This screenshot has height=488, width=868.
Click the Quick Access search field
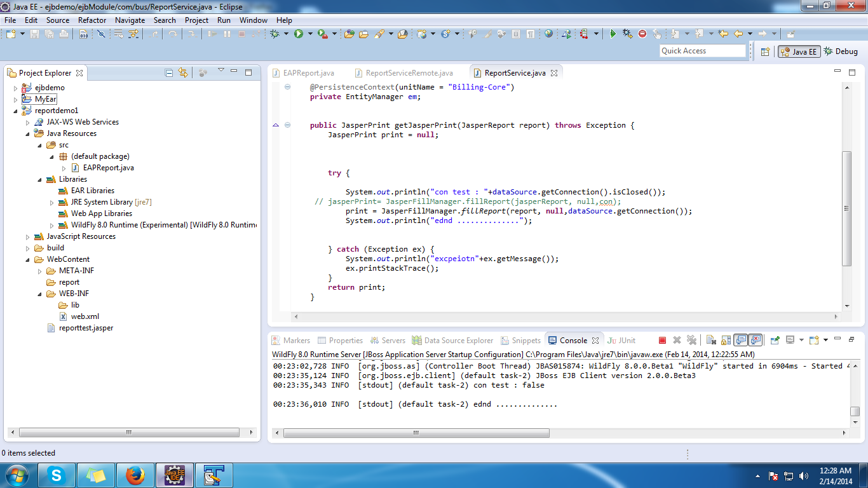[x=703, y=51]
